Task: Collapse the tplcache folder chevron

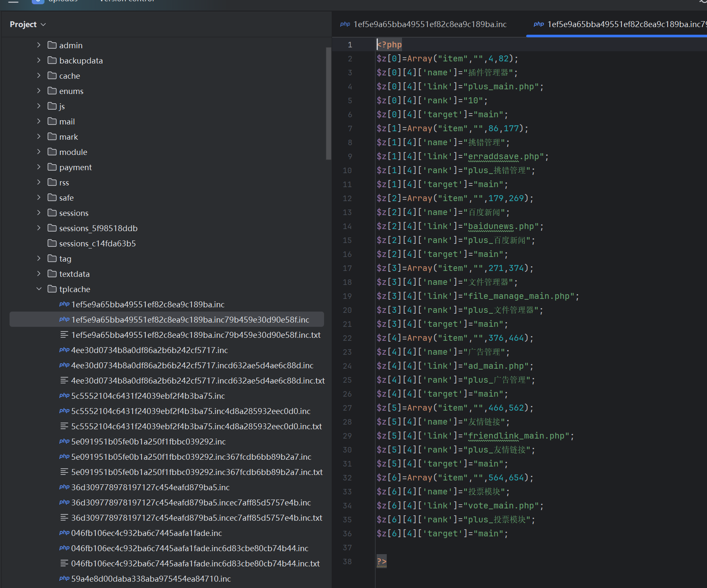Action: tap(39, 289)
